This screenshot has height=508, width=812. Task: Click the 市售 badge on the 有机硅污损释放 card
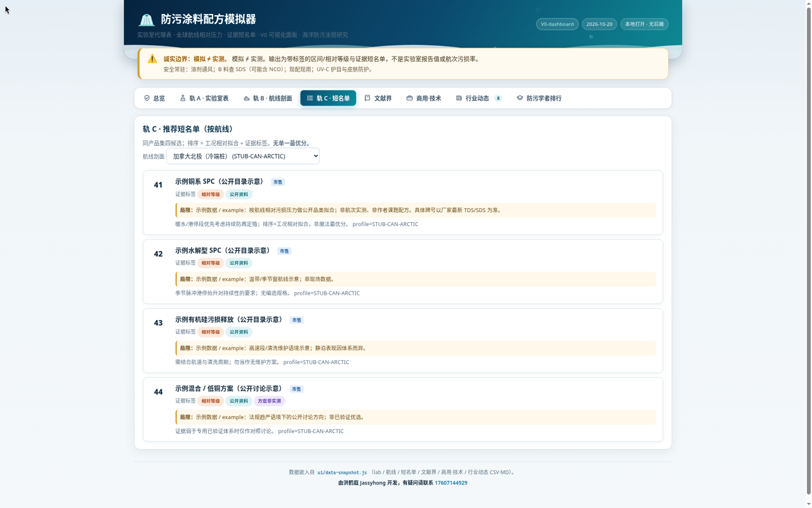(296, 321)
